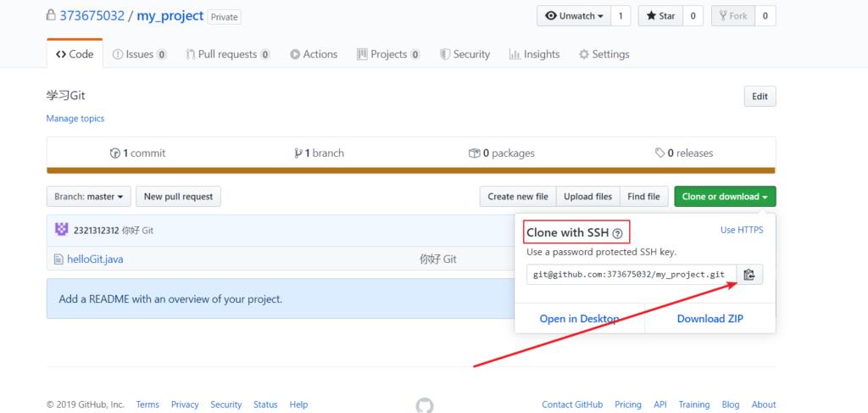Viewport: 868px width, 413px height.
Task: Open the Projects tab
Action: coord(388,54)
